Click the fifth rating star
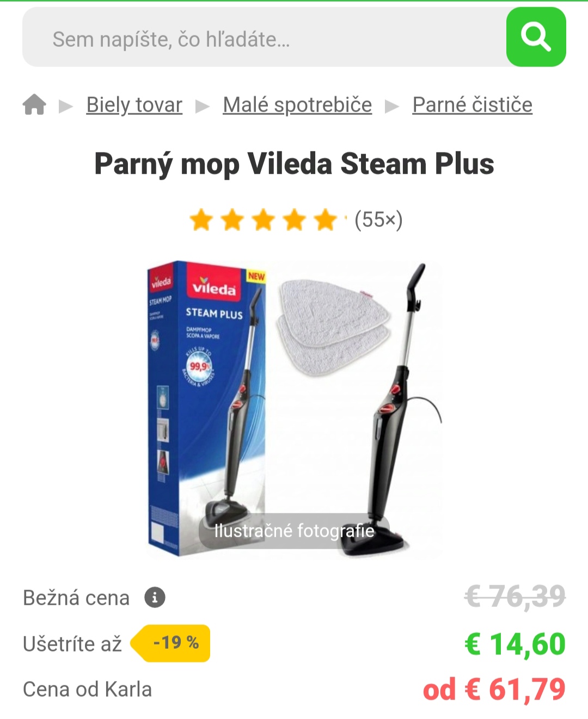Viewport: 588px width, 719px height. (x=326, y=220)
